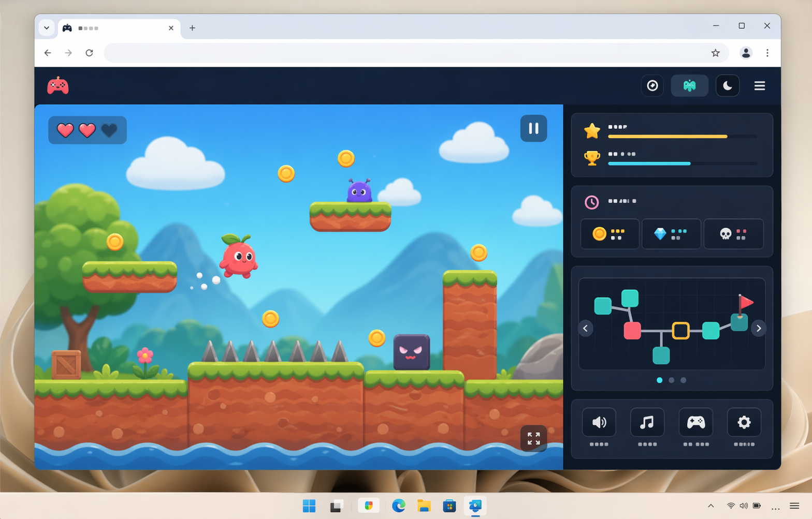This screenshot has height=519, width=812.
Task: Click the gold star score icon
Action: tap(592, 131)
